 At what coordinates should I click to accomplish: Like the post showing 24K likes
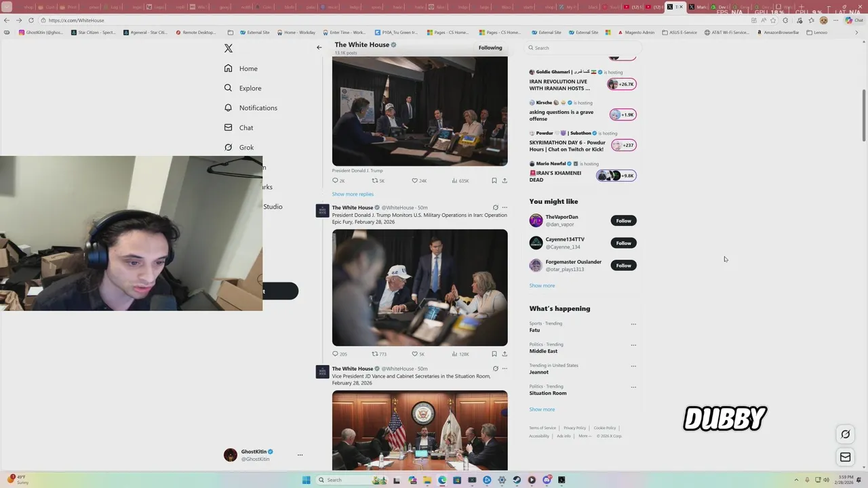[419, 181]
